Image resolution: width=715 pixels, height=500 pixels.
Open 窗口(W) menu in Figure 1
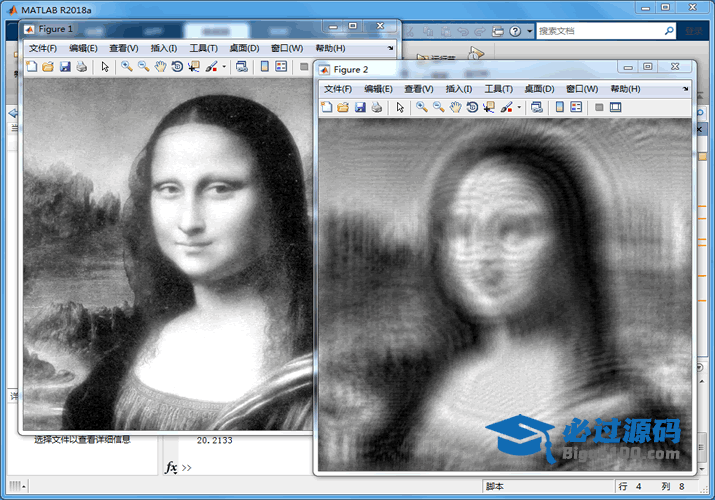(287, 48)
